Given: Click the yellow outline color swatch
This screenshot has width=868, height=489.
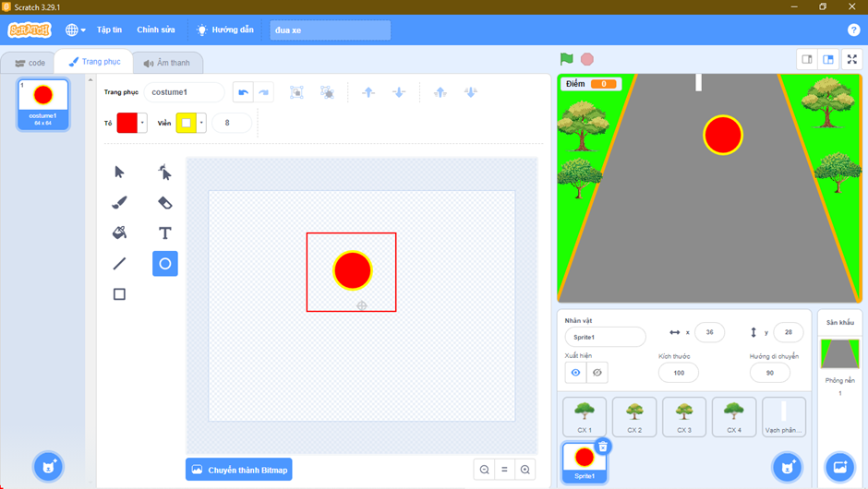Looking at the screenshot, I should pyautogui.click(x=187, y=123).
